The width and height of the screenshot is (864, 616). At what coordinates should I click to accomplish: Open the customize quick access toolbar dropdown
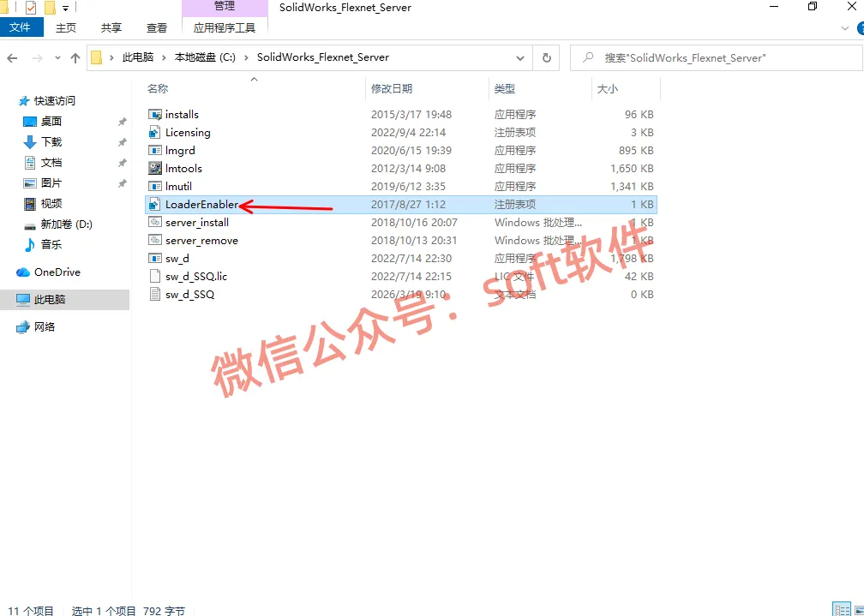tap(65, 8)
